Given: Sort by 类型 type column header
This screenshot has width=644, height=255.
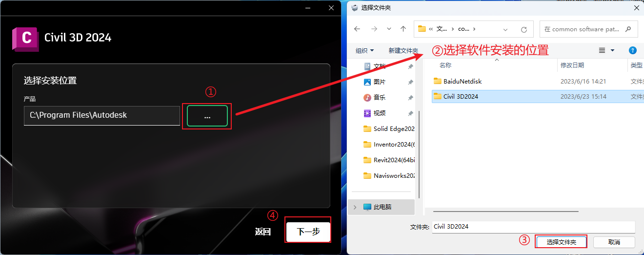Looking at the screenshot, I should [x=636, y=65].
